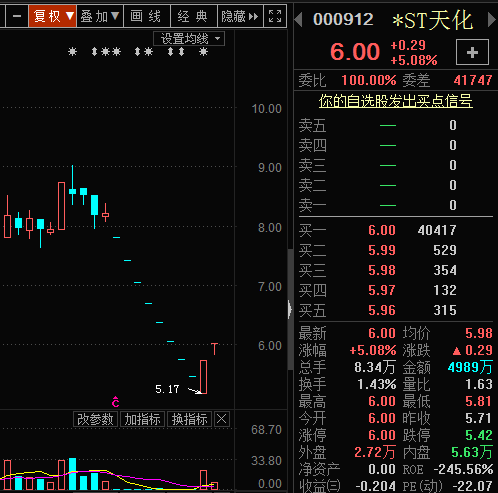
Task: Go to next stock with right arrow
Action: (491, 19)
